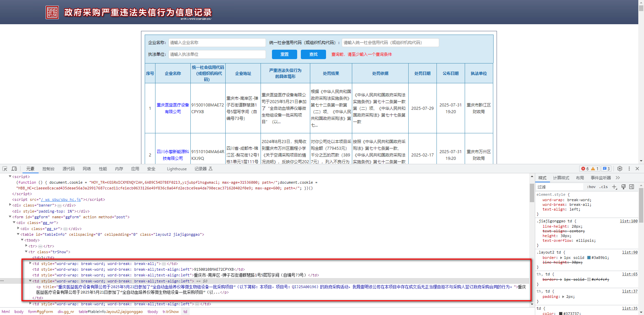Expand the div gg_sr node
This screenshot has height=315, width=644.
click(x=18, y=228)
